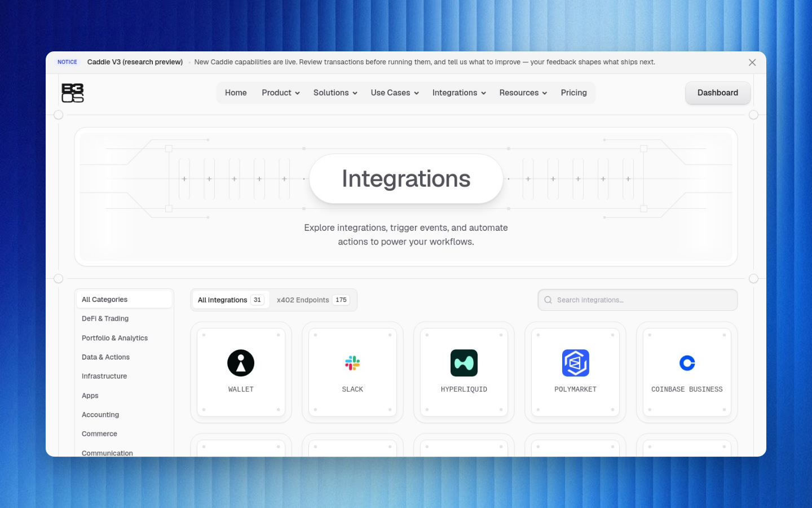Click the 175 count badge
This screenshot has width=812, height=508.
341,300
